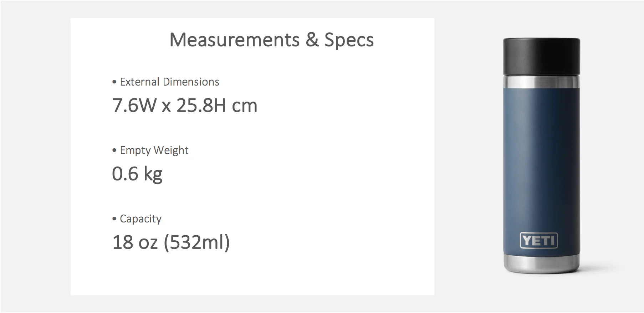Click the YETI logo on the bottle

[538, 241]
